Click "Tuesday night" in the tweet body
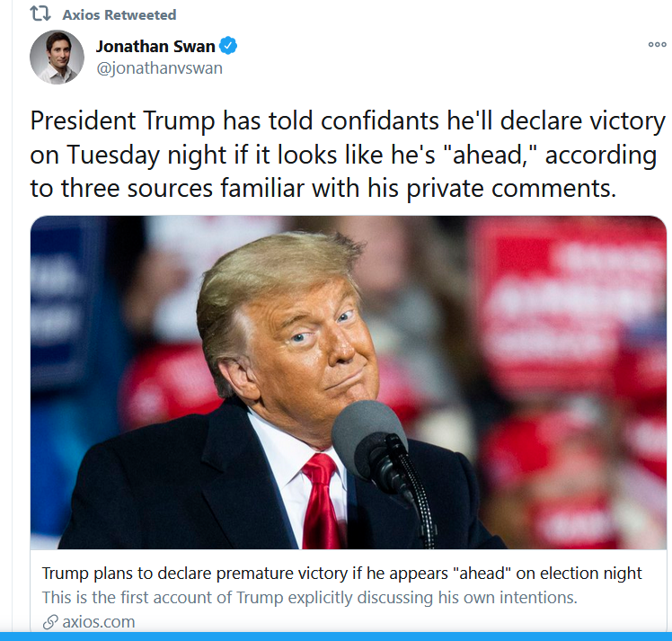 (146, 156)
